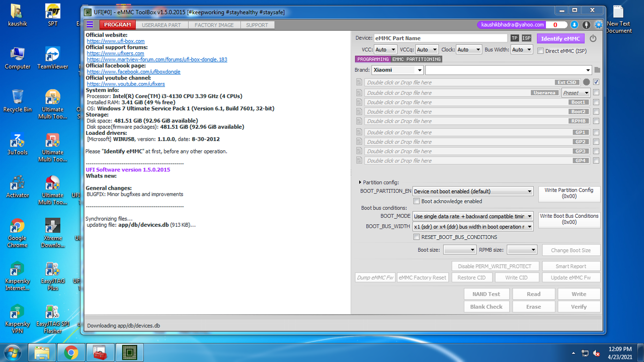Screen dimensions: 644x362
Task: Click the gear icon on Ext CSD row
Action: pyautogui.click(x=586, y=82)
